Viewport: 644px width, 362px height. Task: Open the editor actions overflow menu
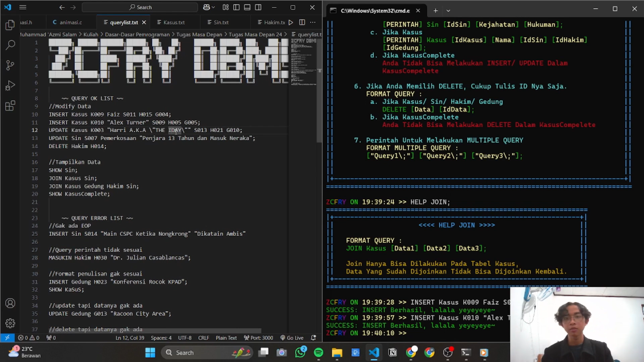click(312, 22)
